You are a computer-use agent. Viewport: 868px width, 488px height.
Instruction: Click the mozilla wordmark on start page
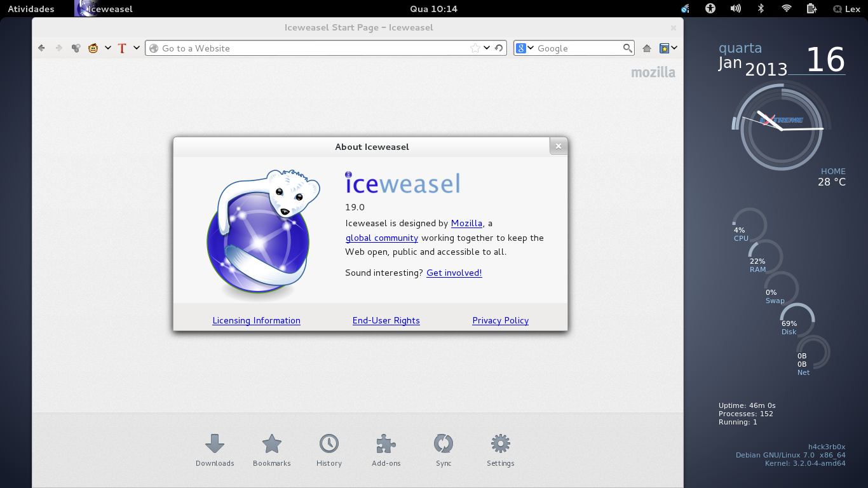pyautogui.click(x=653, y=72)
